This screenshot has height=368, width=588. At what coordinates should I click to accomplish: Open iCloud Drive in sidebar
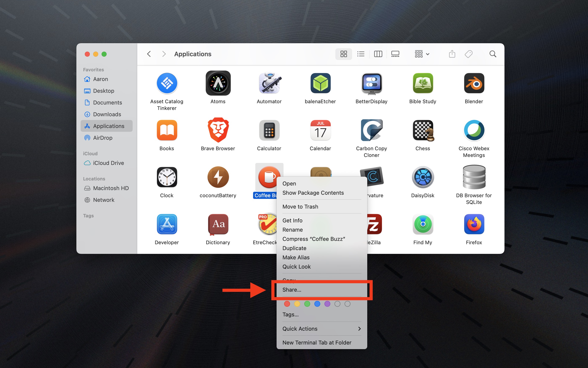pyautogui.click(x=108, y=163)
